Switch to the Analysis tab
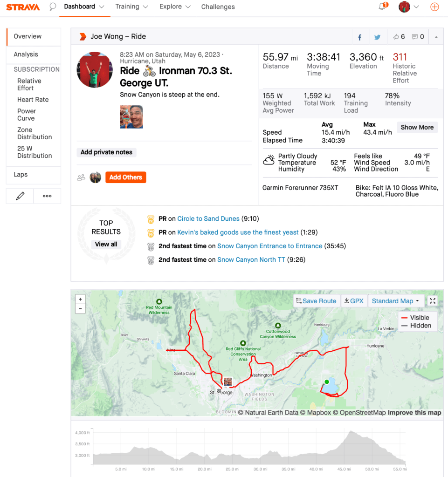Viewport: 448px width, 477px height. [26, 55]
